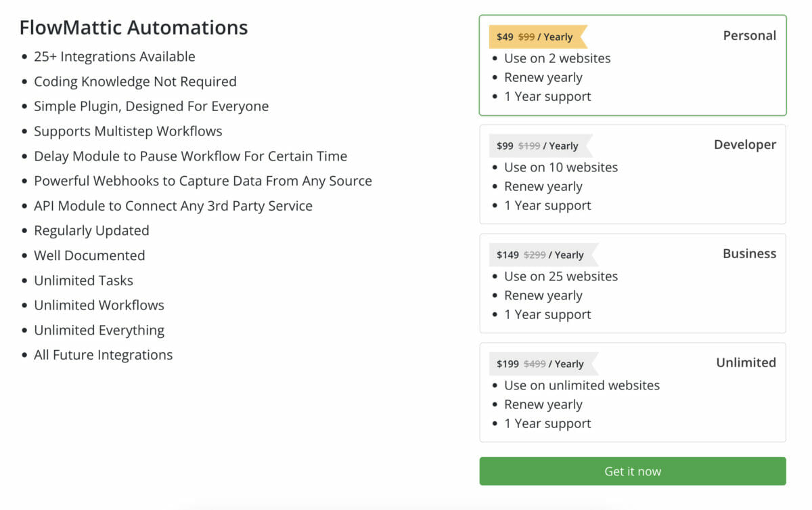This screenshot has width=812, height=510.
Task: Click 'Use on 10 websites' text
Action: click(560, 168)
